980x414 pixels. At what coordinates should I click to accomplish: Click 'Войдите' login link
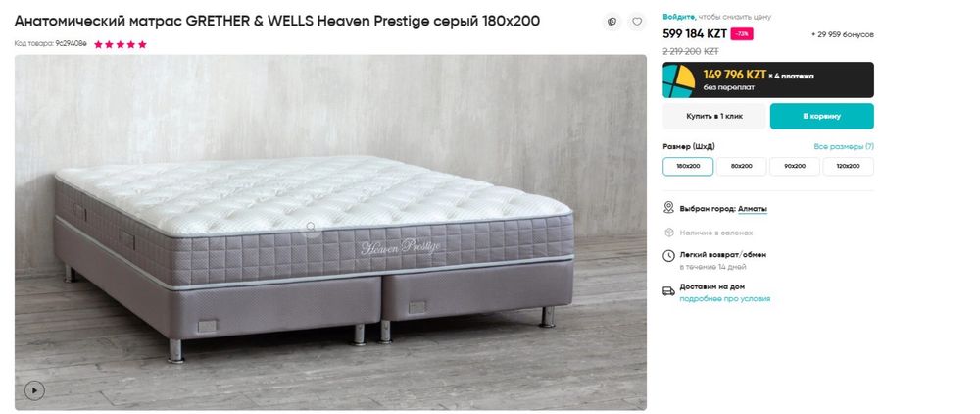pyautogui.click(x=679, y=17)
